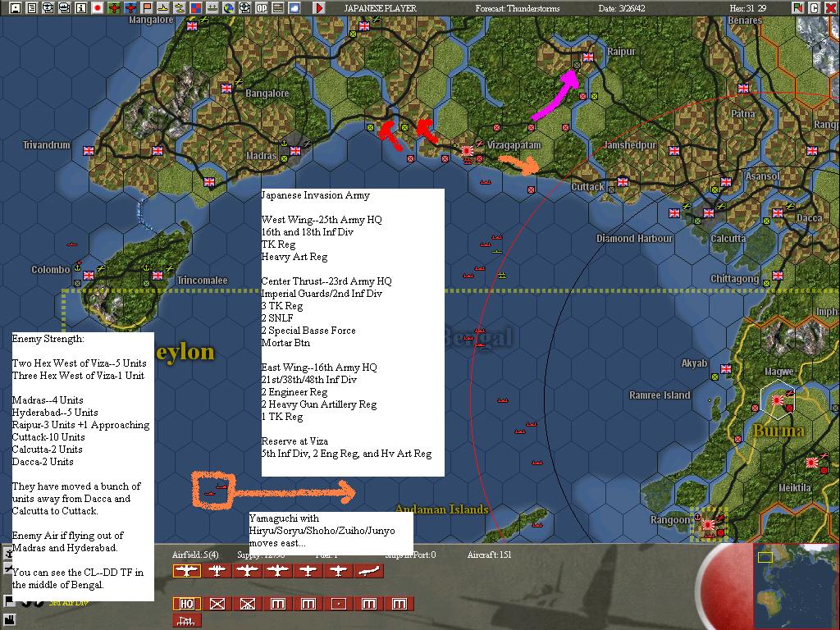The width and height of the screenshot is (840, 630).
Task: Click the Akyab British base flag
Action: 726,368
